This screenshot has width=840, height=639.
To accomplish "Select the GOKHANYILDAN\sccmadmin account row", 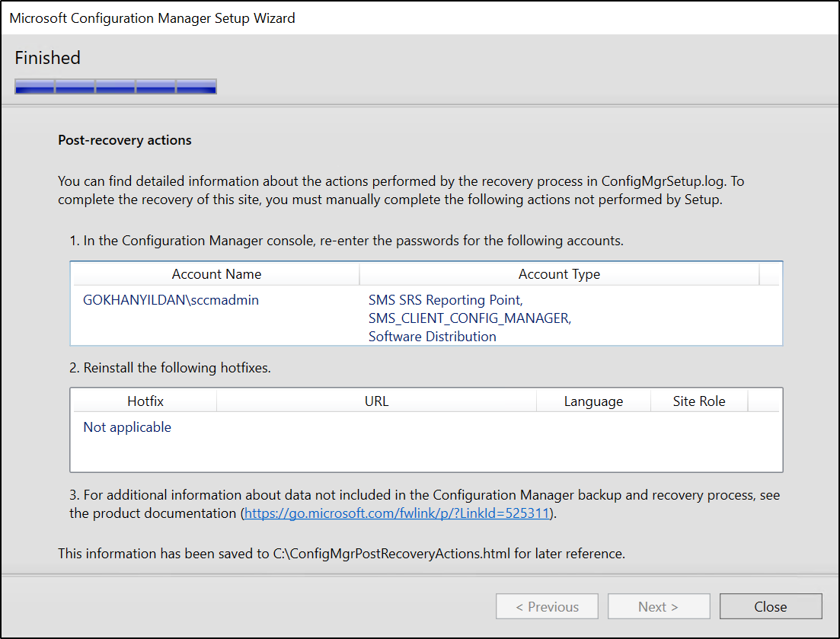I will pos(426,318).
